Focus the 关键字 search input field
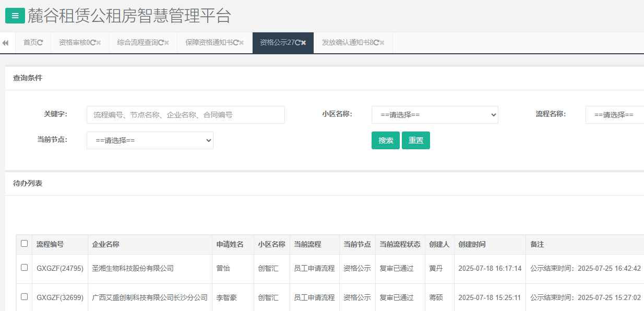 coord(185,115)
